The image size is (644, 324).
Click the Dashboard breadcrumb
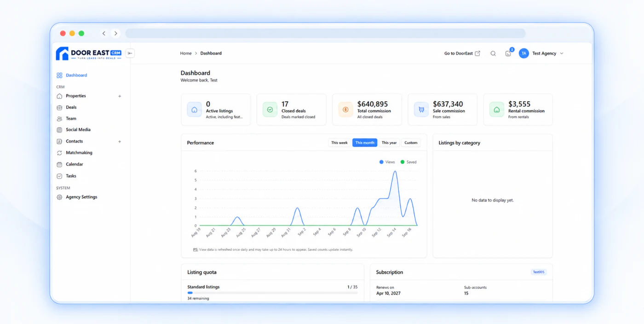(211, 53)
